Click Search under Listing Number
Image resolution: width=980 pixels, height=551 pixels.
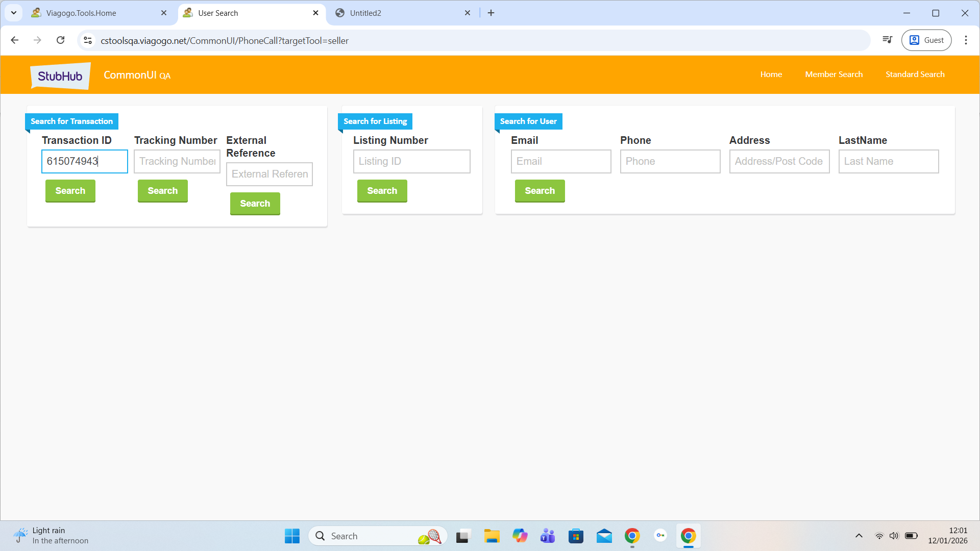point(382,191)
